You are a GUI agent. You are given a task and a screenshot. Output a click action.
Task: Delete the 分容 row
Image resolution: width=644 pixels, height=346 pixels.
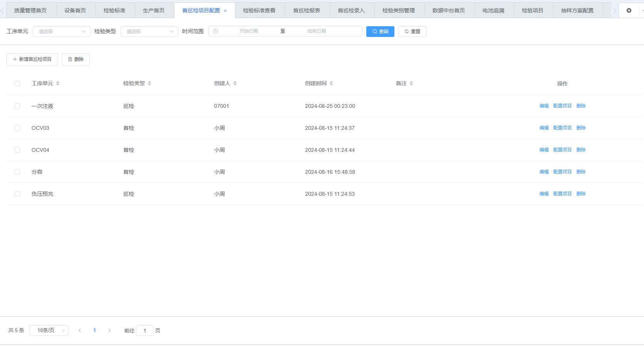pyautogui.click(x=581, y=172)
